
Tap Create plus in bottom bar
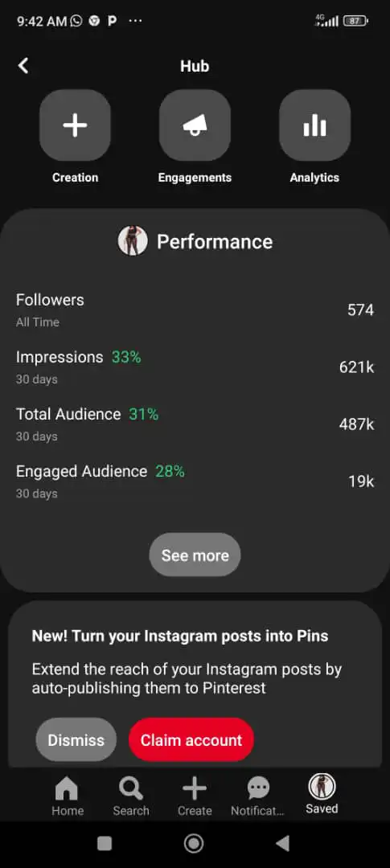coord(195,796)
